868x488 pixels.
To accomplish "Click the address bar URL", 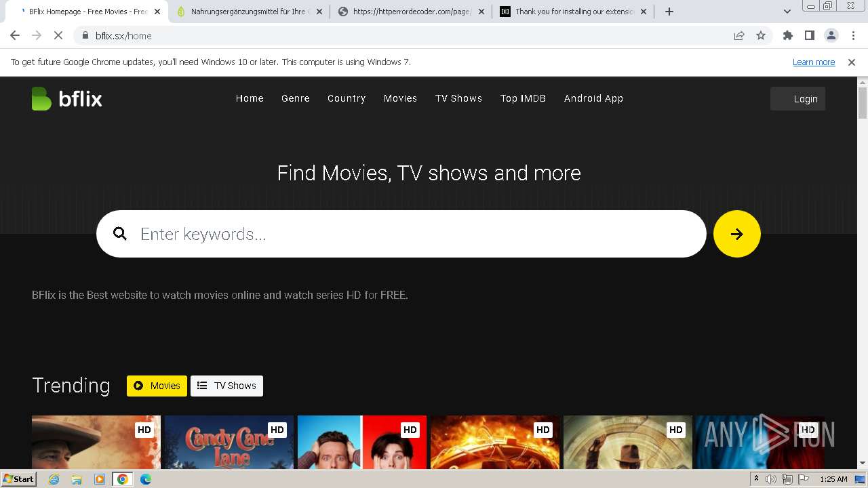I will pyautogui.click(x=123, y=36).
